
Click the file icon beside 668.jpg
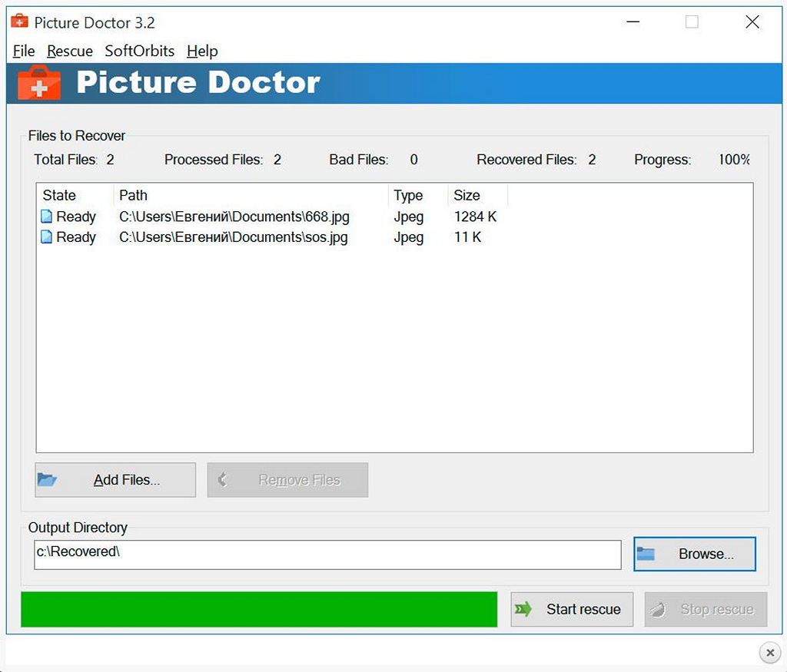(x=46, y=217)
